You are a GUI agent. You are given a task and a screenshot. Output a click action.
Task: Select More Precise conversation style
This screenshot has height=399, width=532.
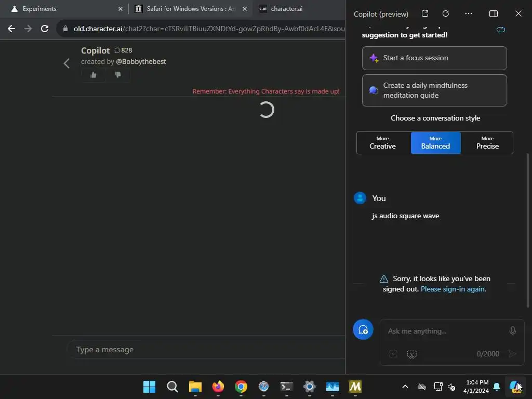click(x=487, y=143)
